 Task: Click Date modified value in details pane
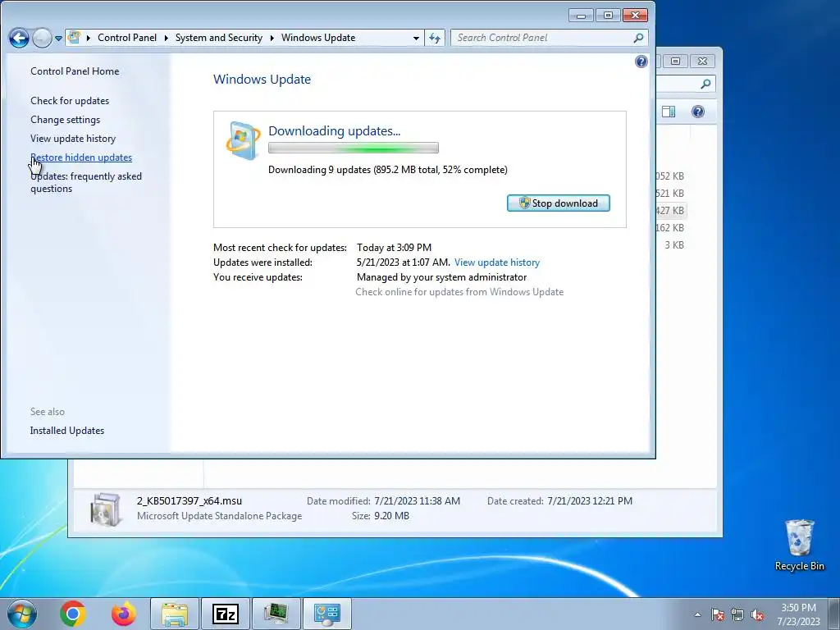417,501
